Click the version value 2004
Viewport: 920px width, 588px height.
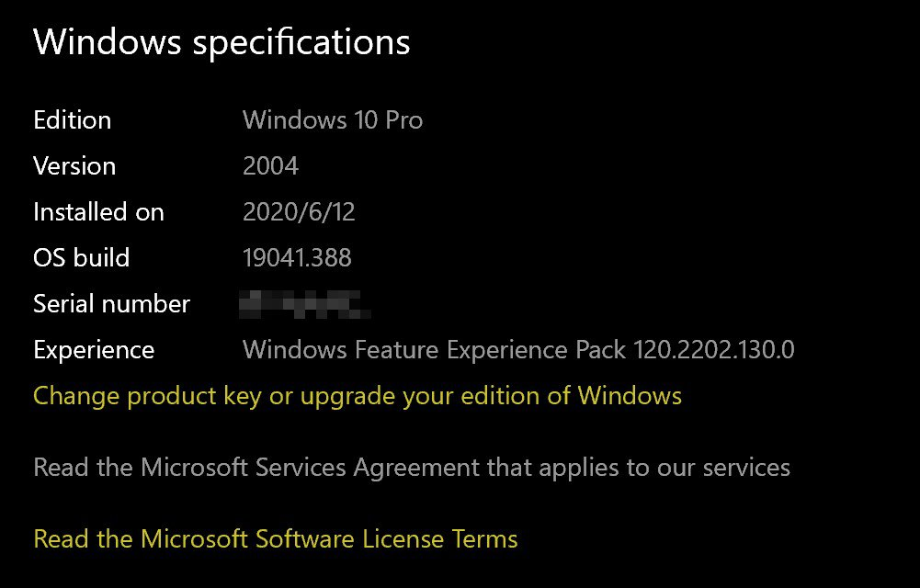point(270,166)
